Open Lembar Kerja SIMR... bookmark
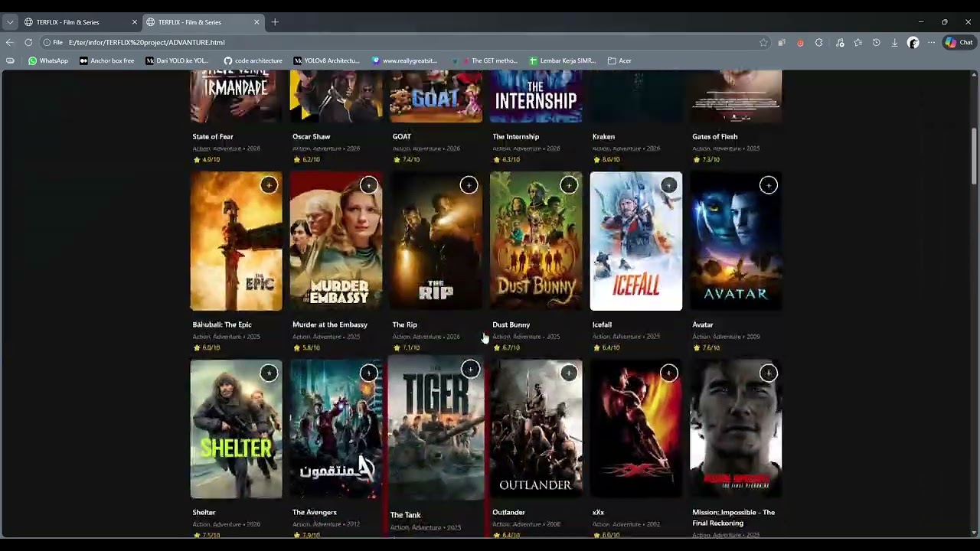Image resolution: width=980 pixels, height=551 pixels. point(562,60)
